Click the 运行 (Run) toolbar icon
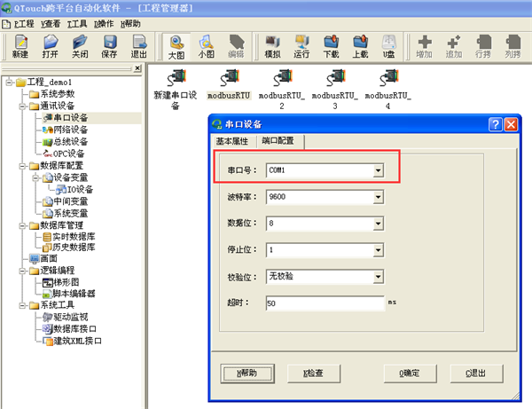532x409 pixels. pyautogui.click(x=301, y=46)
